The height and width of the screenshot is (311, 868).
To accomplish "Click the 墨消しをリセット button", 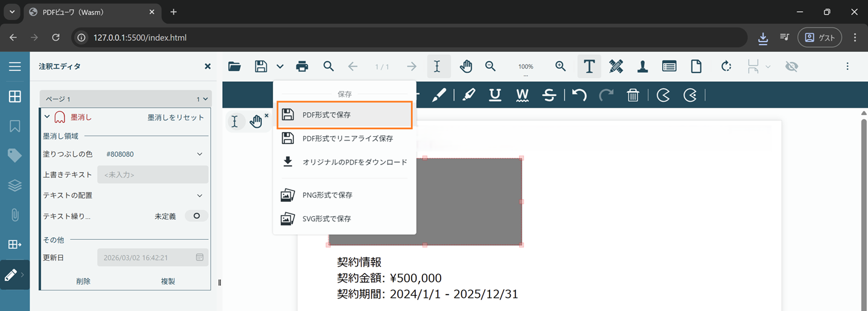I will point(176,118).
